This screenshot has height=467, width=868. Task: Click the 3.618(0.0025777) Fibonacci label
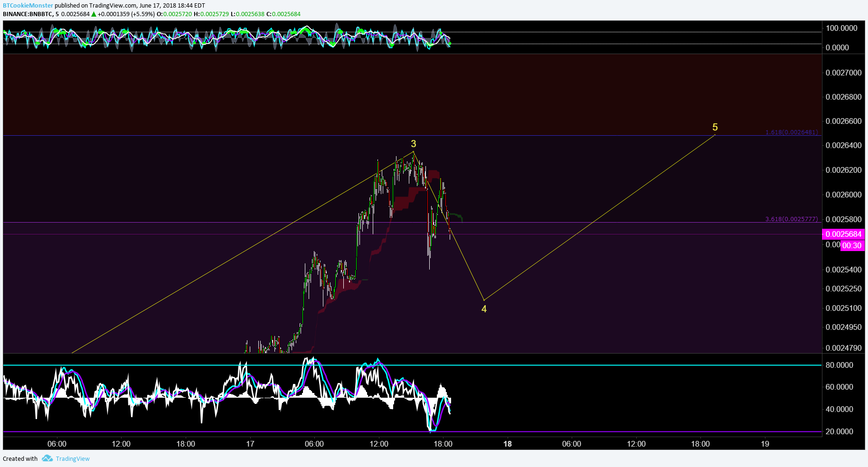[792, 219]
